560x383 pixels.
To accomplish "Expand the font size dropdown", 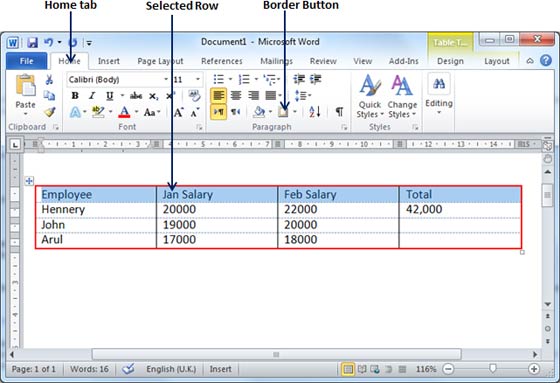I will coord(198,79).
